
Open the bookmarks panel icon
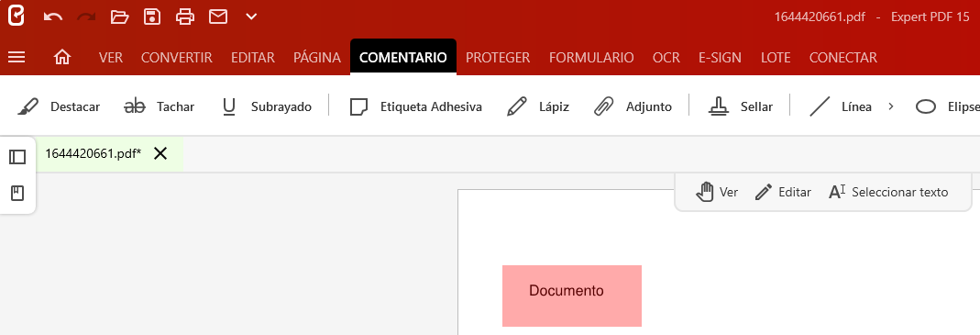click(x=17, y=194)
